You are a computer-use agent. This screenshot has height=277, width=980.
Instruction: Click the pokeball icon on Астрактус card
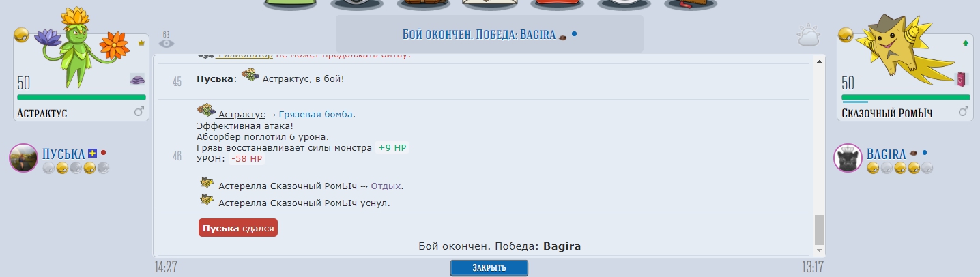(23, 34)
